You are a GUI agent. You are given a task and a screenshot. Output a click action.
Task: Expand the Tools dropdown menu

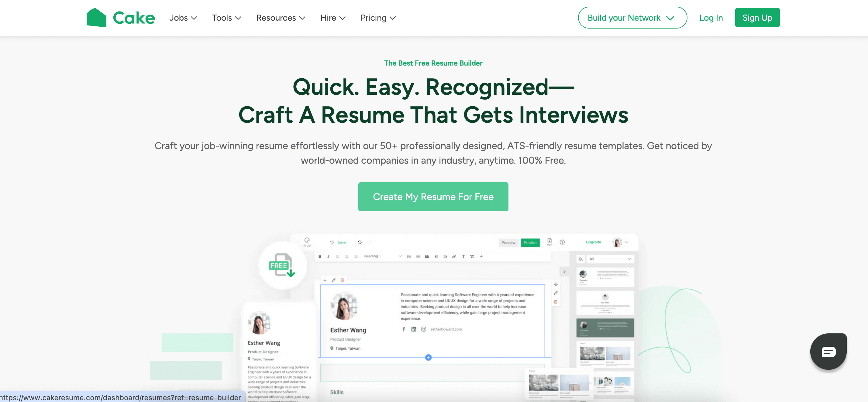point(226,18)
